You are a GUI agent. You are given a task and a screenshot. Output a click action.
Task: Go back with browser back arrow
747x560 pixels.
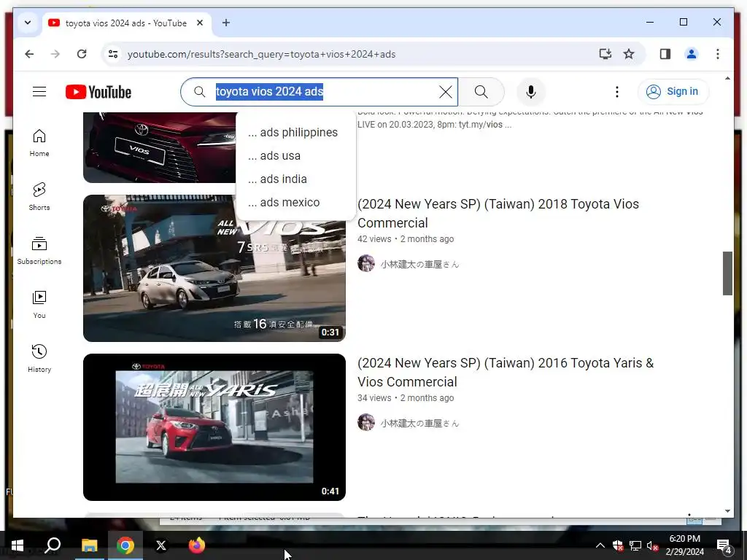(x=29, y=54)
